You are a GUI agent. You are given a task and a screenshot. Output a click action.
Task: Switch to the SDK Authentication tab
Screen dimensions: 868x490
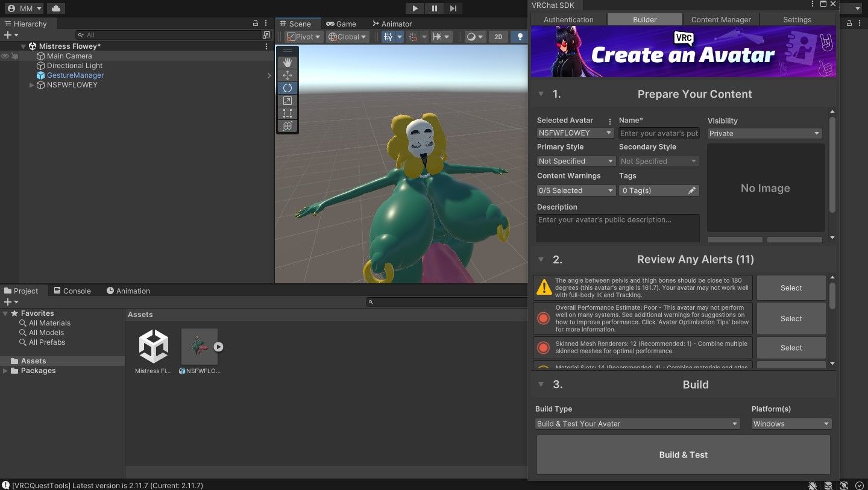pos(568,19)
